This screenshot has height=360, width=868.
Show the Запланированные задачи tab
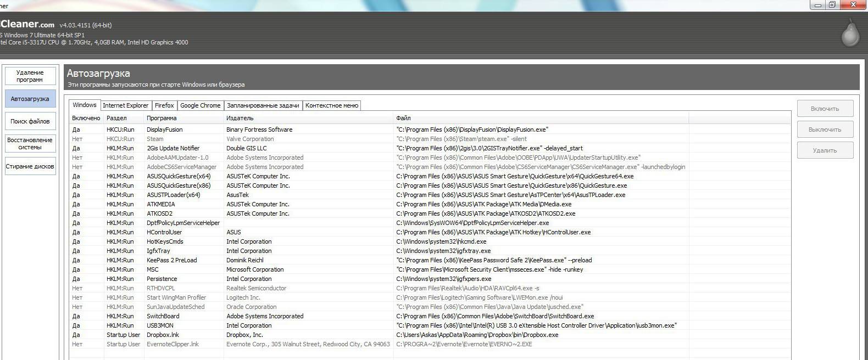pos(263,105)
